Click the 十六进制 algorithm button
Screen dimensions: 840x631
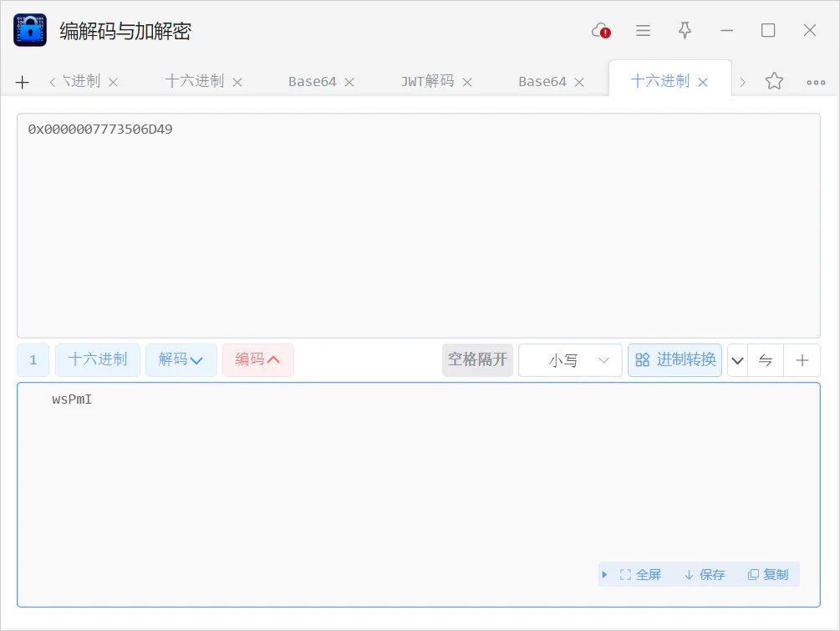(98, 360)
